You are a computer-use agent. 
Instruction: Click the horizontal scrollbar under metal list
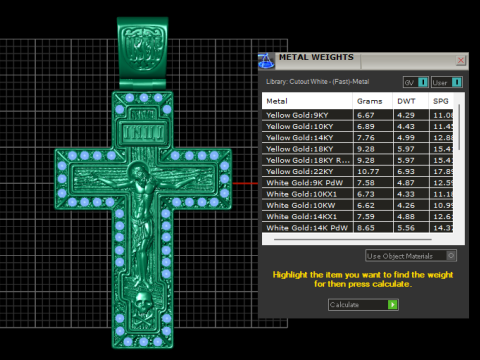tap(353, 239)
